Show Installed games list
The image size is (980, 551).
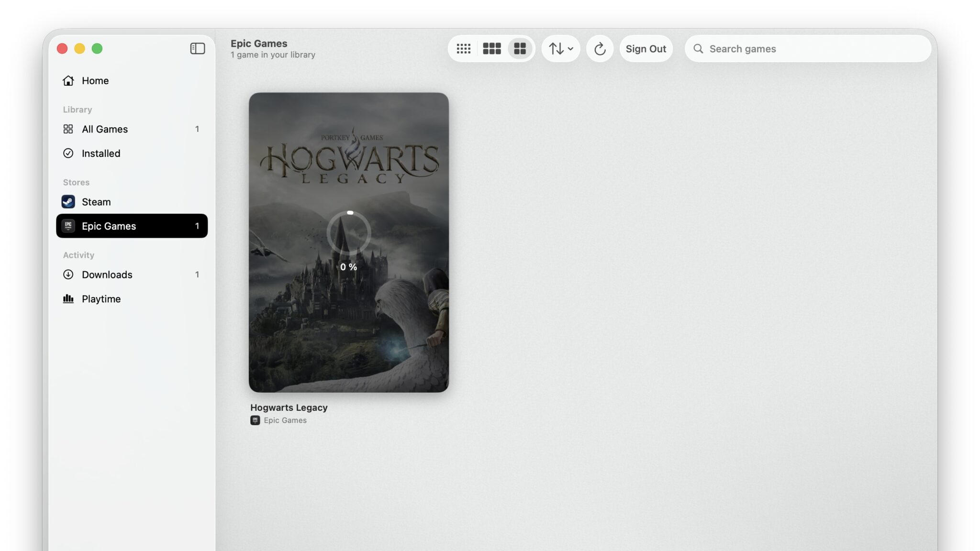132,153
